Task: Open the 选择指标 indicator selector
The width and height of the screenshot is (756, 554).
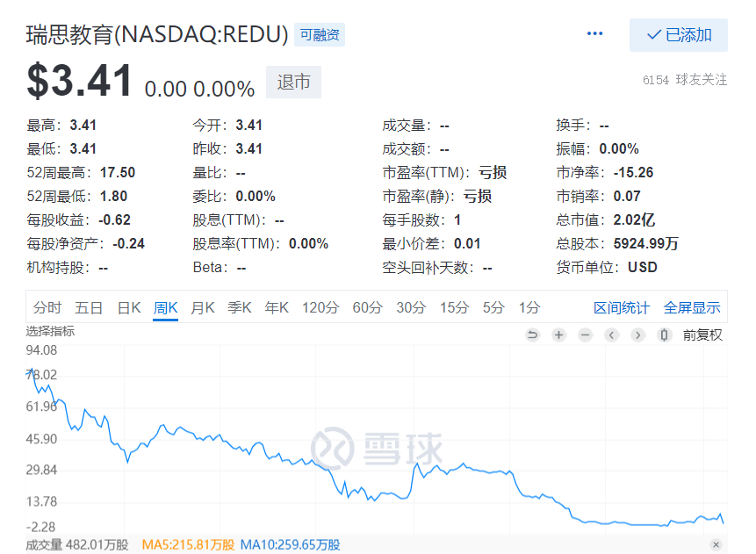Action: [50, 332]
